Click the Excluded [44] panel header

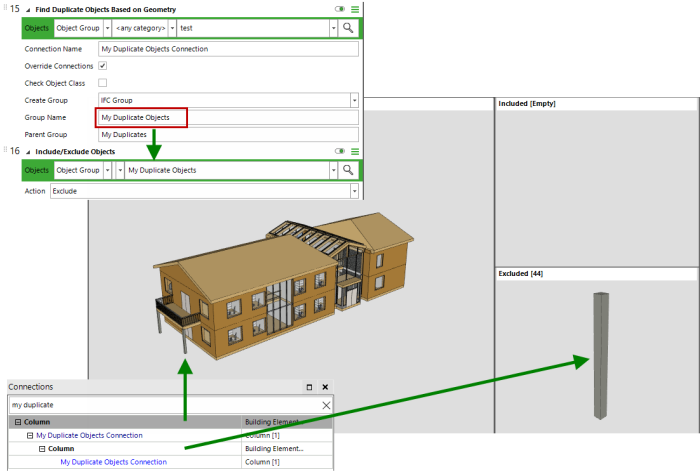coord(596,274)
